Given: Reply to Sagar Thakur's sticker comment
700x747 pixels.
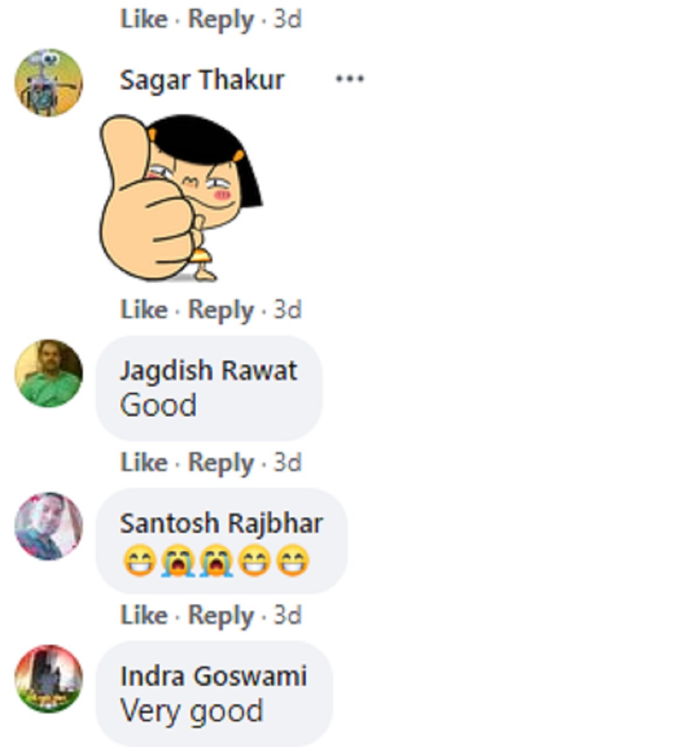Looking at the screenshot, I should click(221, 310).
